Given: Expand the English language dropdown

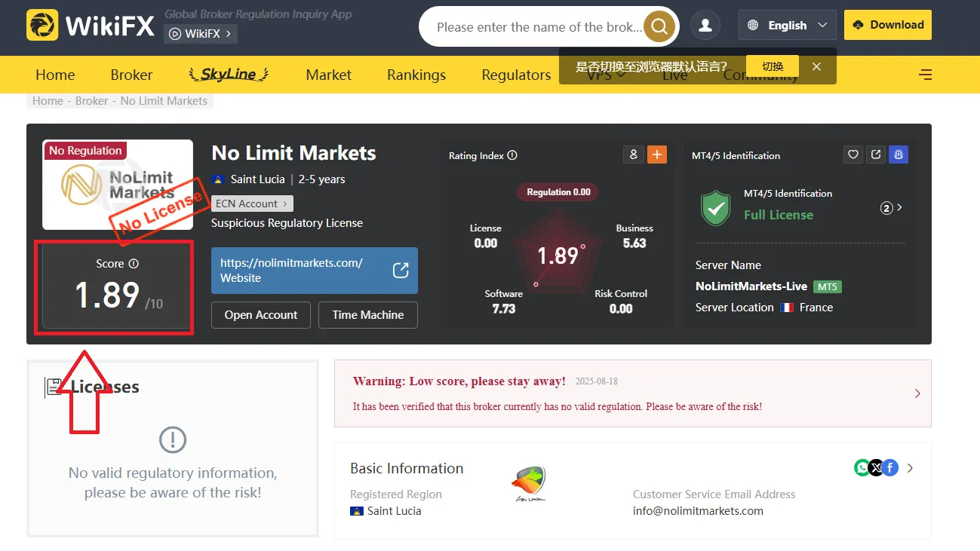Looking at the screenshot, I should pos(786,24).
